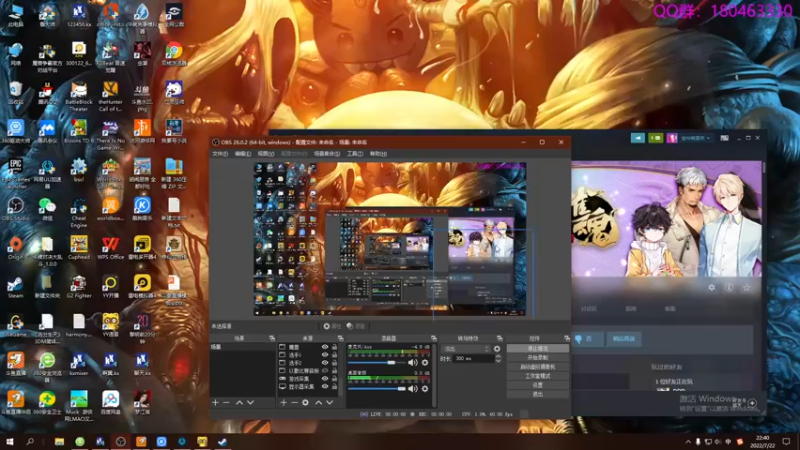Open the Mic/Aux audio settings gear
Viewport: 800px width, 450px height.
click(x=424, y=363)
